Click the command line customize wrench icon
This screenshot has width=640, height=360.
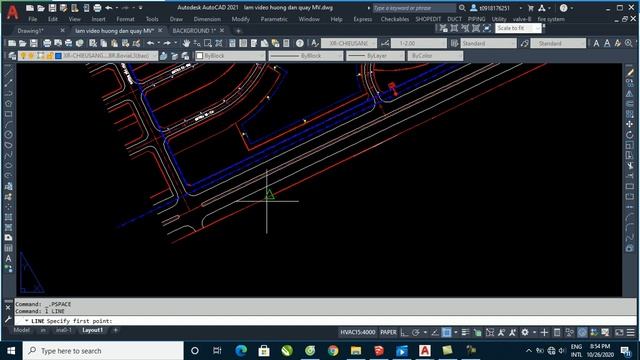click(8, 320)
